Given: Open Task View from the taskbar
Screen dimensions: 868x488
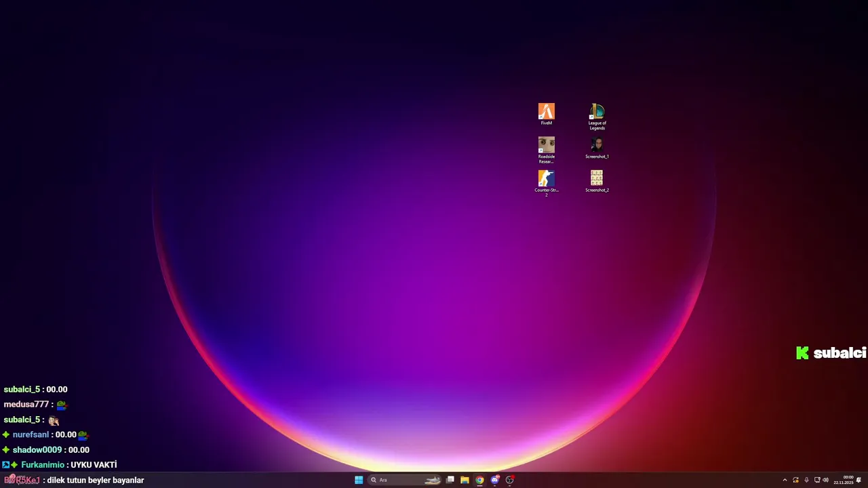Looking at the screenshot, I should point(450,480).
